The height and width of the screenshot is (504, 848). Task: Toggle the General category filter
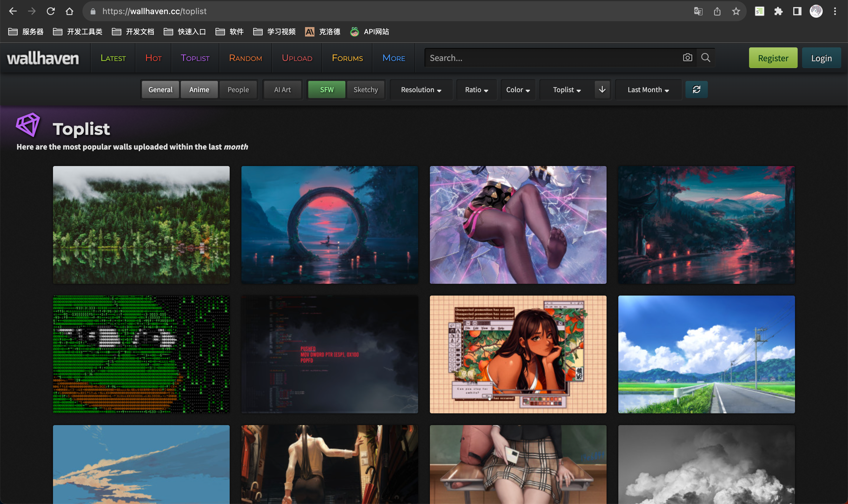160,89
